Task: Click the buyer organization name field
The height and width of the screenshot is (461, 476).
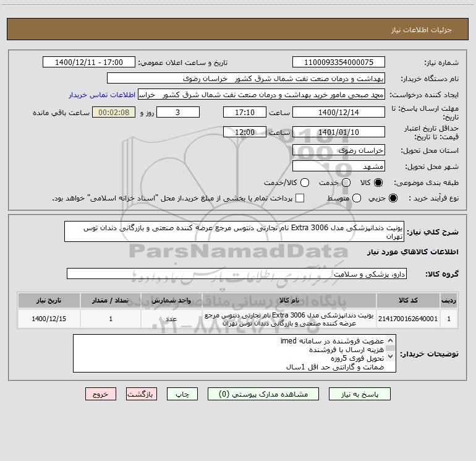Action: pos(246,78)
